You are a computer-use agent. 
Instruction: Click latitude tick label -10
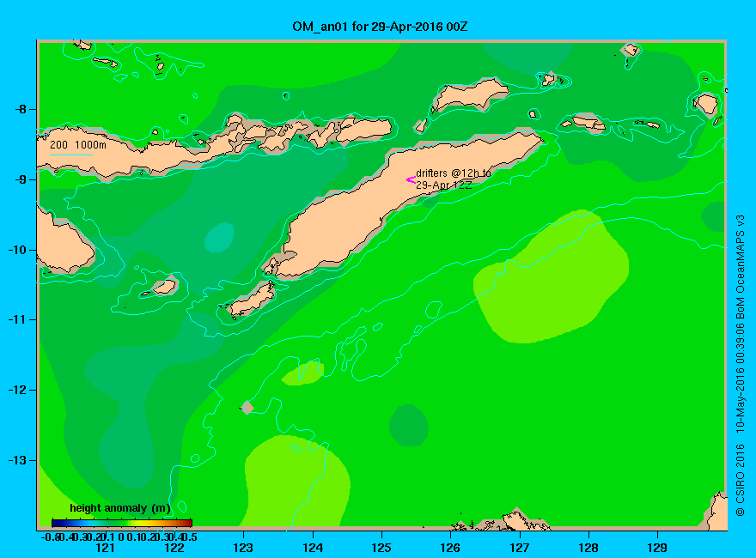click(17, 250)
